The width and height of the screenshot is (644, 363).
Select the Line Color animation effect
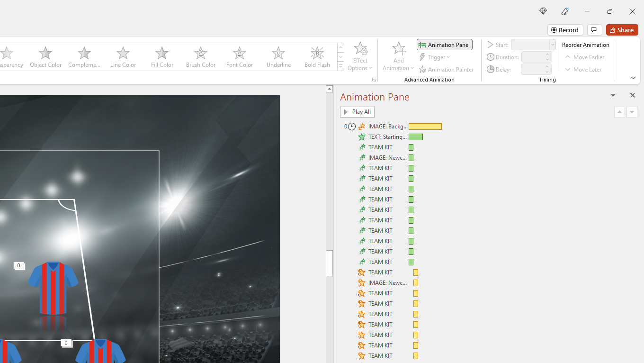tap(123, 57)
